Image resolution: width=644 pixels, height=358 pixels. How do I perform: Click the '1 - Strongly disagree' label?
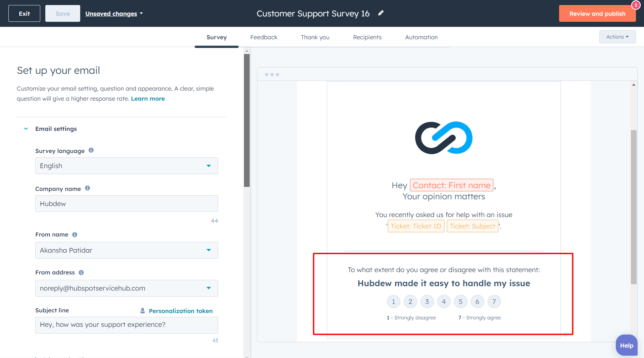click(411, 317)
